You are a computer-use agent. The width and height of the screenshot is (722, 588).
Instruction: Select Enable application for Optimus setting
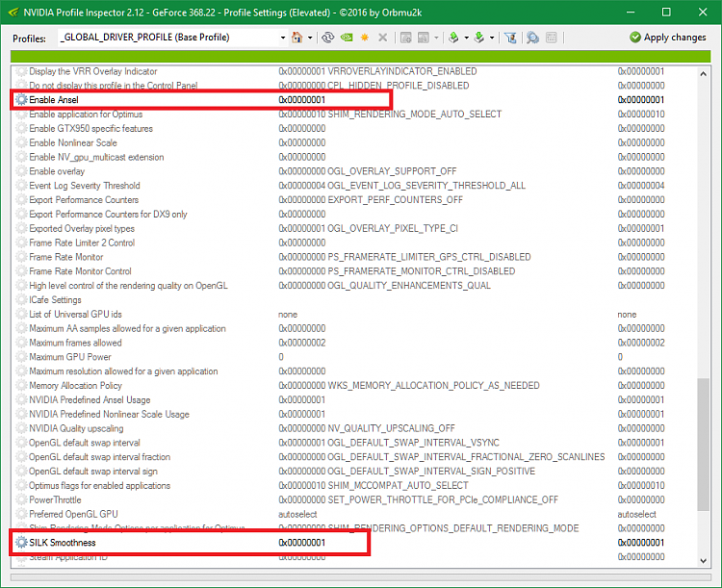354,115
